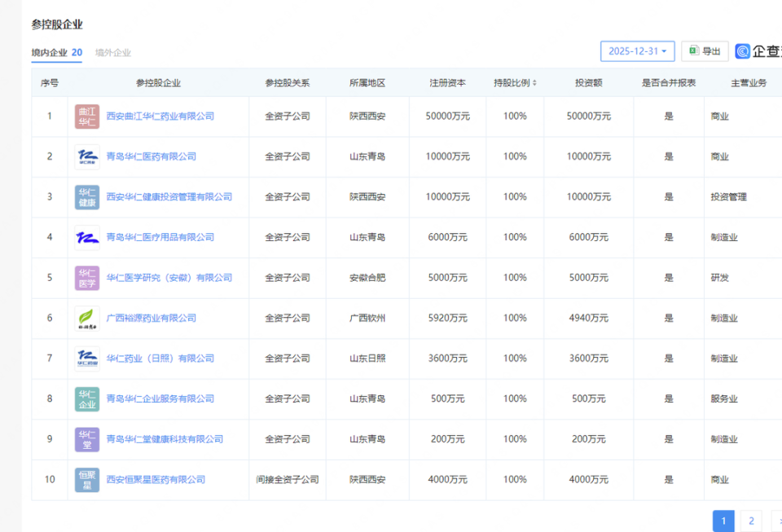Click the 青岛华仁企业服务 logo icon
The height and width of the screenshot is (532, 782).
pos(87,399)
